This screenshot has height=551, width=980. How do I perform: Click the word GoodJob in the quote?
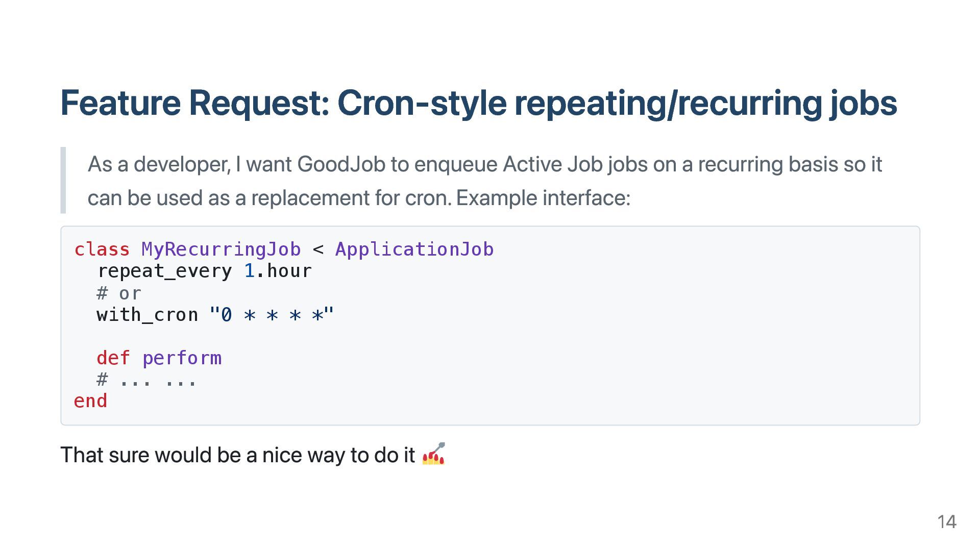click(x=340, y=164)
